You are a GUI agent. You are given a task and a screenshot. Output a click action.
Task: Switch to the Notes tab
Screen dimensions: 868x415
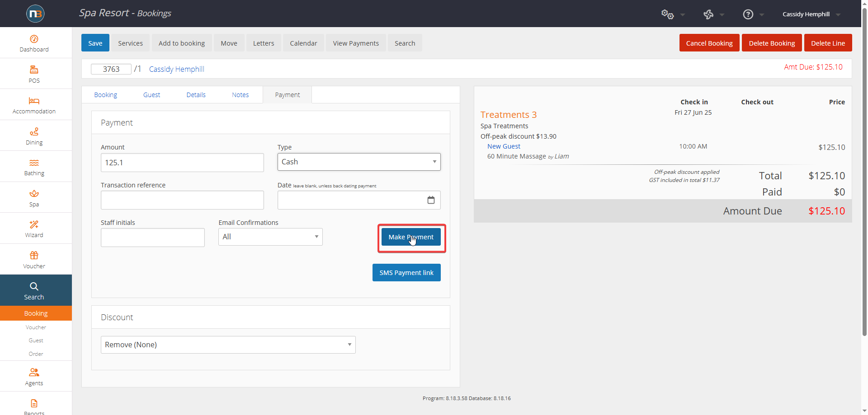(x=240, y=95)
